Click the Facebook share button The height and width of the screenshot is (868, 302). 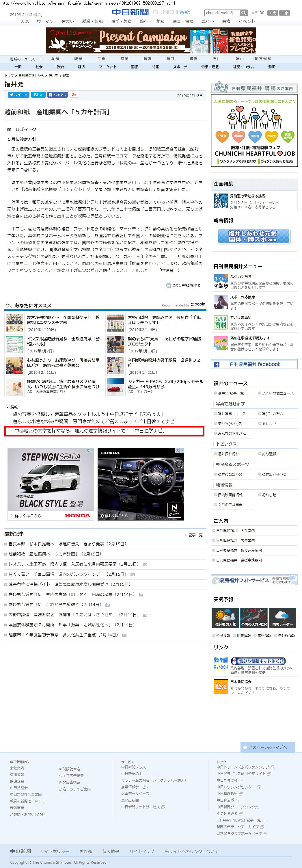click(57, 95)
